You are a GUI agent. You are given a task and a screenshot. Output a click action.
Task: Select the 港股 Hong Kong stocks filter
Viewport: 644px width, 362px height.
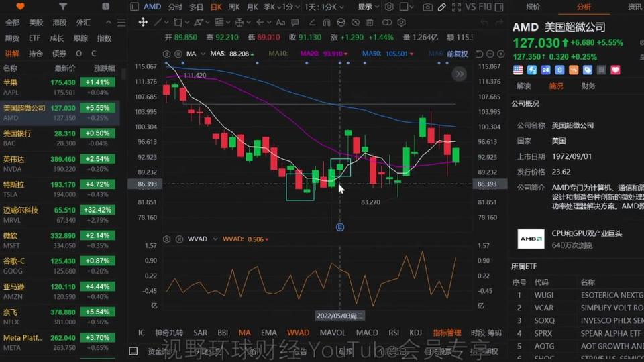coord(60,23)
